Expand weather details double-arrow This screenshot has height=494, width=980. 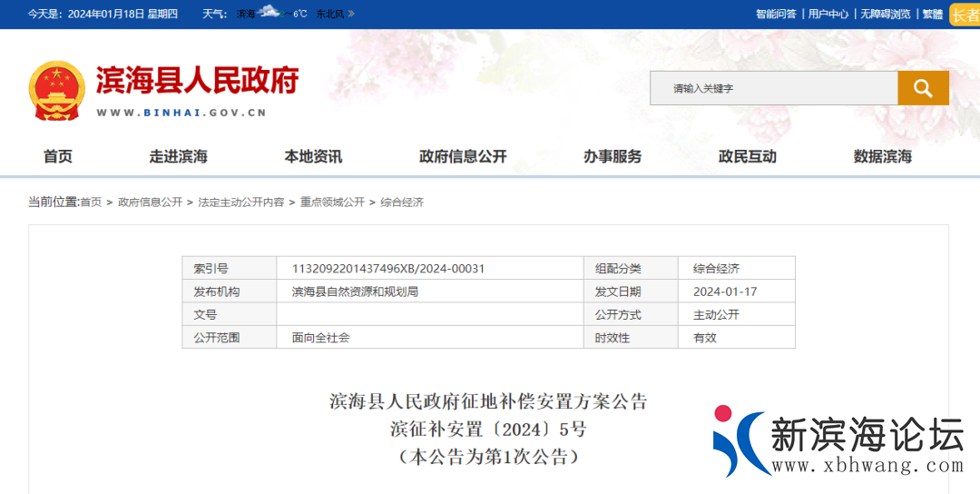351,14
